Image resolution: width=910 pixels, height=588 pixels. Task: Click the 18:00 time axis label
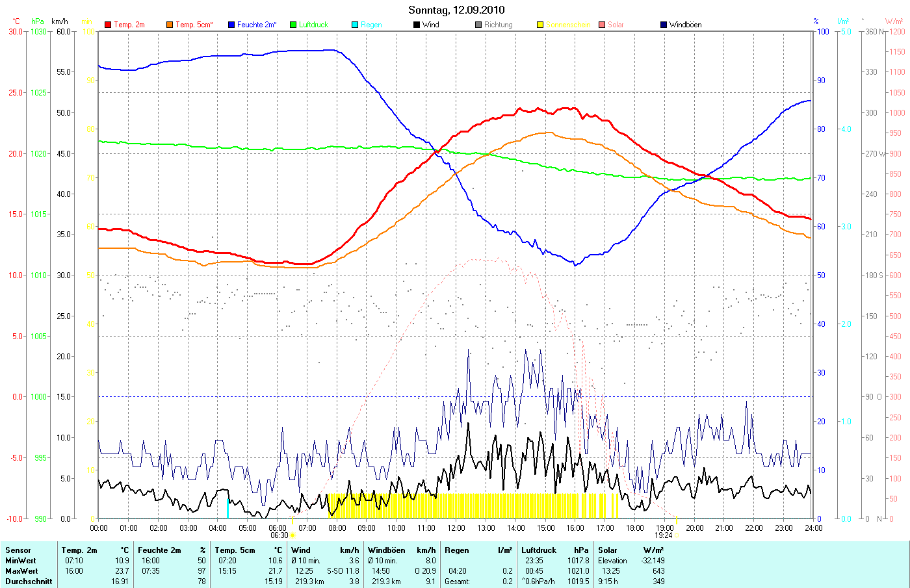click(x=635, y=528)
